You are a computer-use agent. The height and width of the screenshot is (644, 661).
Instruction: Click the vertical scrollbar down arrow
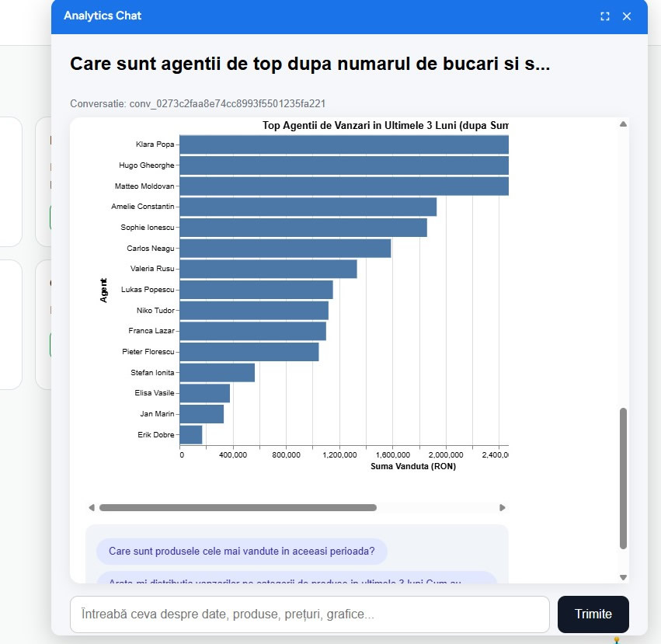pos(623,577)
